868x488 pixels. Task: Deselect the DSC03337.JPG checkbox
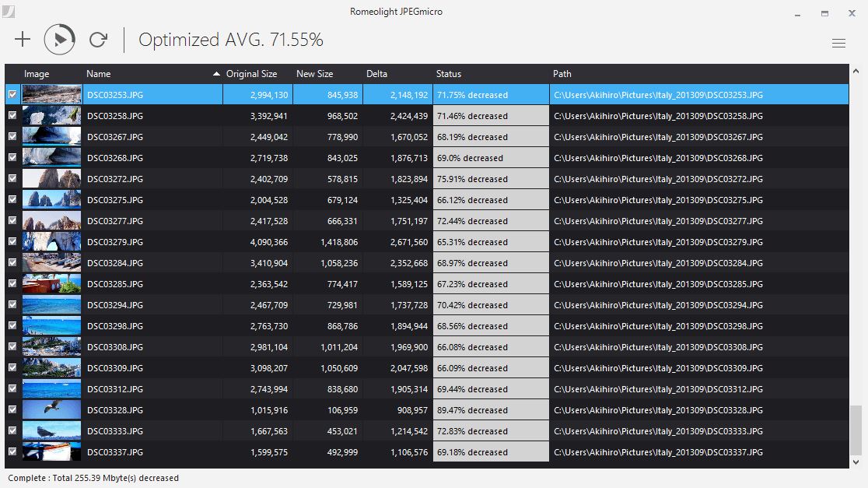tap(12, 451)
